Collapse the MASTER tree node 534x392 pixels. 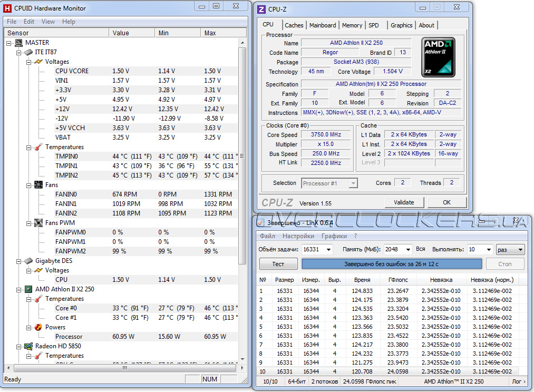[9, 43]
